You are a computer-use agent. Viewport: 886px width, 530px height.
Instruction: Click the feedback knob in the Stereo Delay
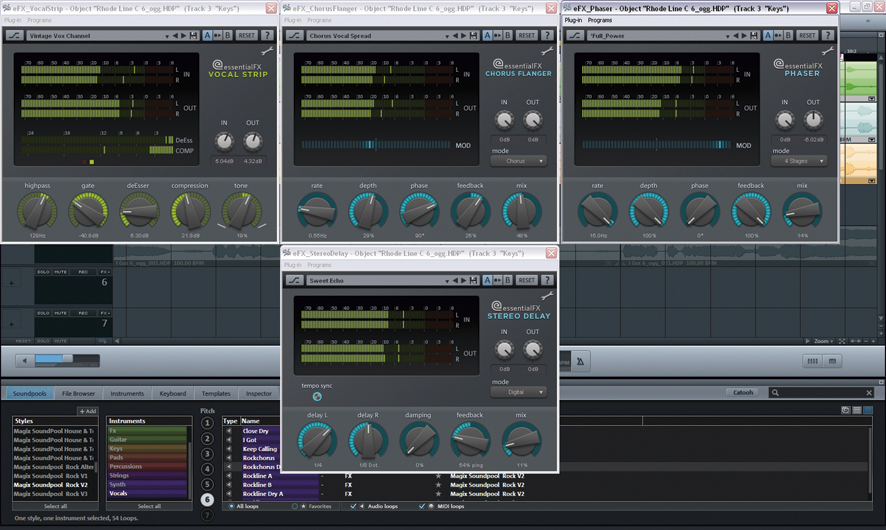coord(470,440)
